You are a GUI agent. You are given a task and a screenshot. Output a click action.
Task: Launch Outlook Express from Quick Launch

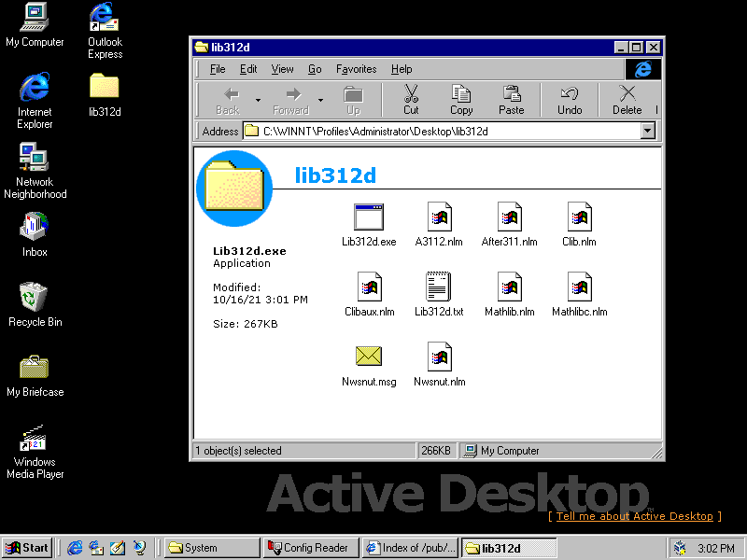(x=96, y=548)
